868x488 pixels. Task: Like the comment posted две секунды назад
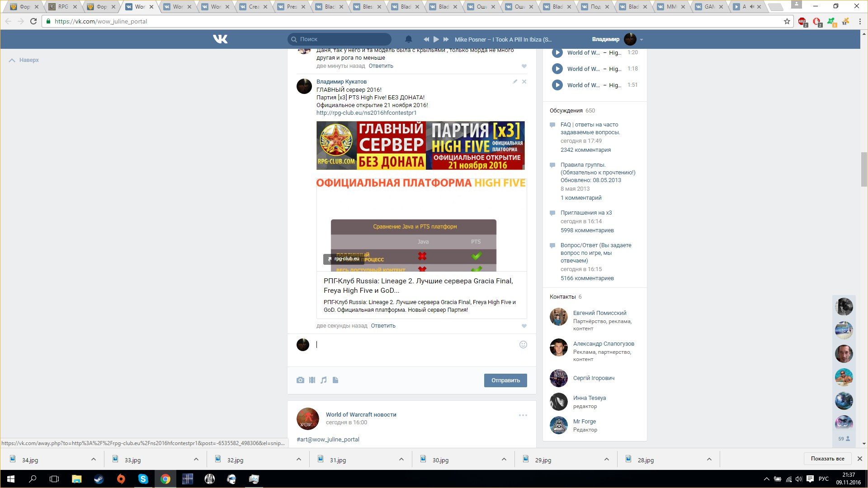pos(524,326)
